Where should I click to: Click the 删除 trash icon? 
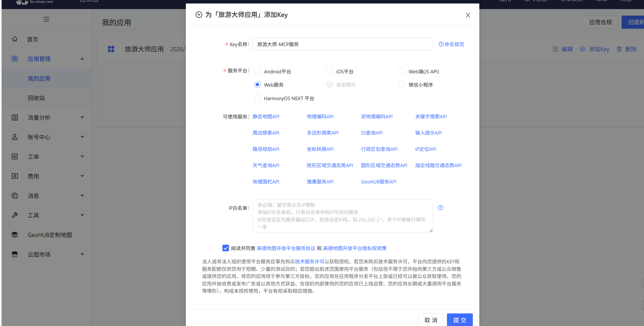click(x=619, y=49)
